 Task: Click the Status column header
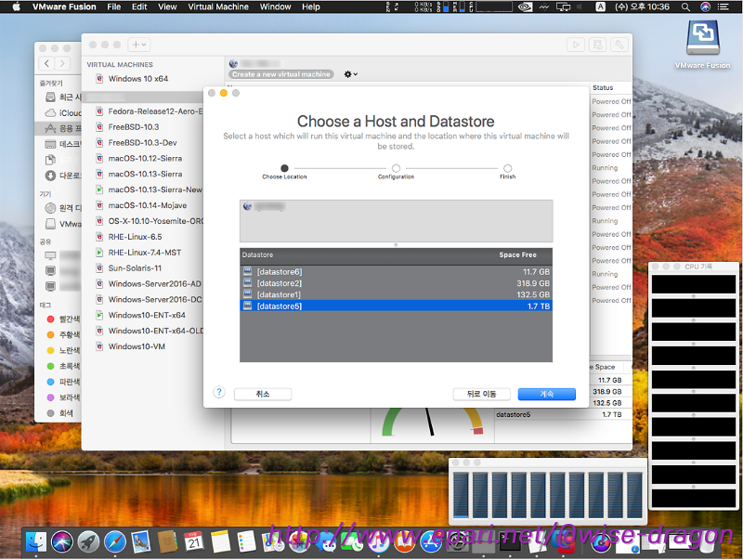coord(603,87)
